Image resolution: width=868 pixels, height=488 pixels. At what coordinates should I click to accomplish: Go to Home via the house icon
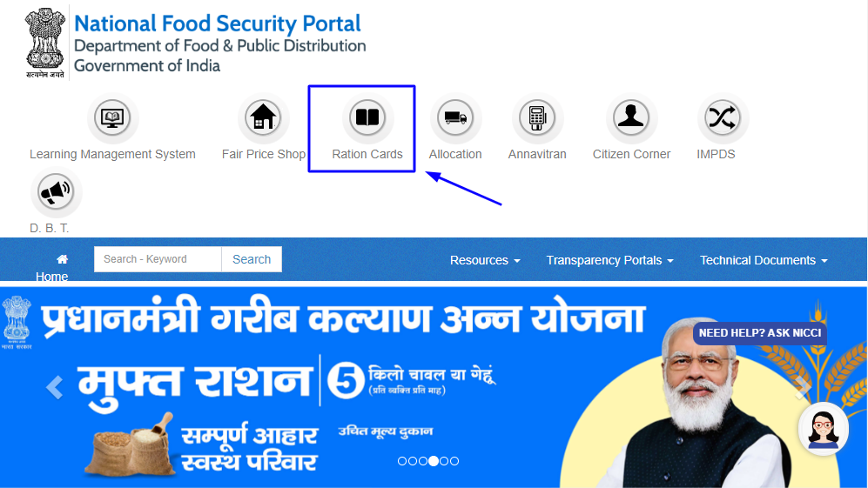coord(62,259)
